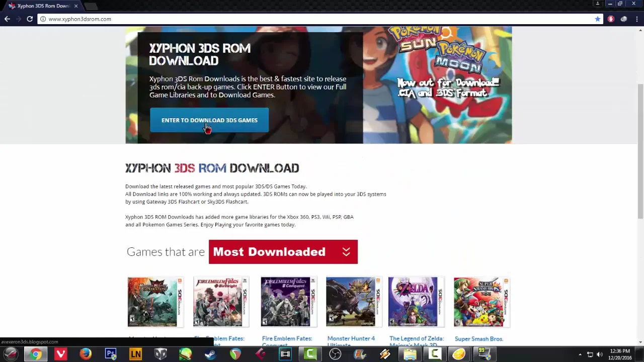This screenshot has width=644, height=362.
Task: Open the Super Smash Bros. cover
Action: [481, 302]
